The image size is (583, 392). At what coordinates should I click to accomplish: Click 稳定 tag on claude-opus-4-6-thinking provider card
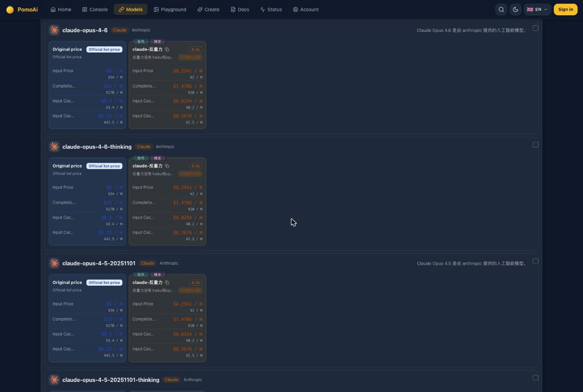(157, 158)
